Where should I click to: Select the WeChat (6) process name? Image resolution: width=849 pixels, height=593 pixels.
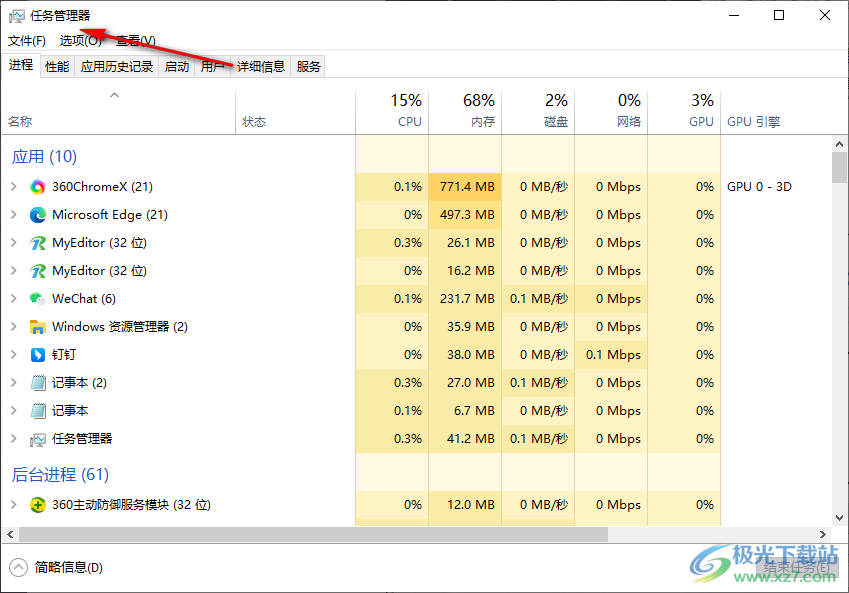[84, 299]
